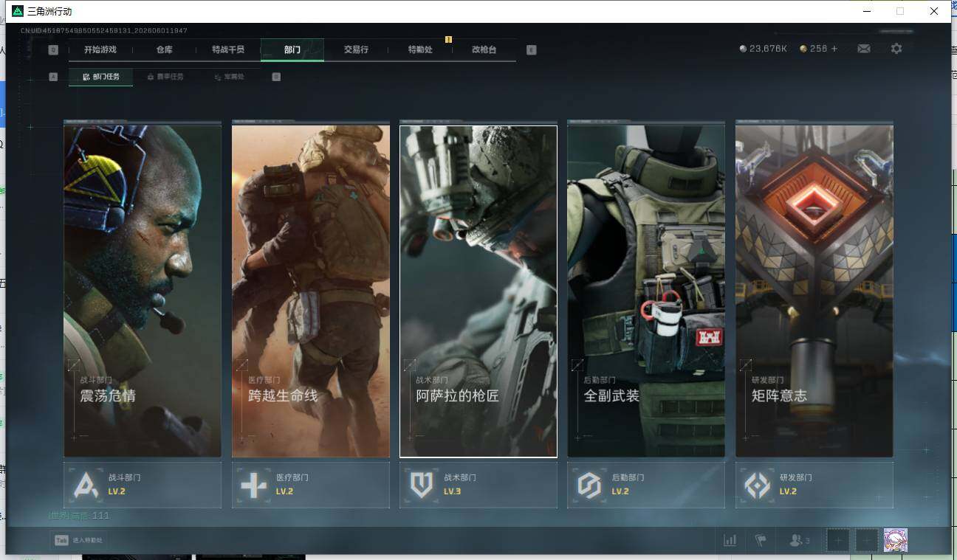957x560 pixels.
Task: Click the second empty squad plus slot
Action: (x=866, y=541)
